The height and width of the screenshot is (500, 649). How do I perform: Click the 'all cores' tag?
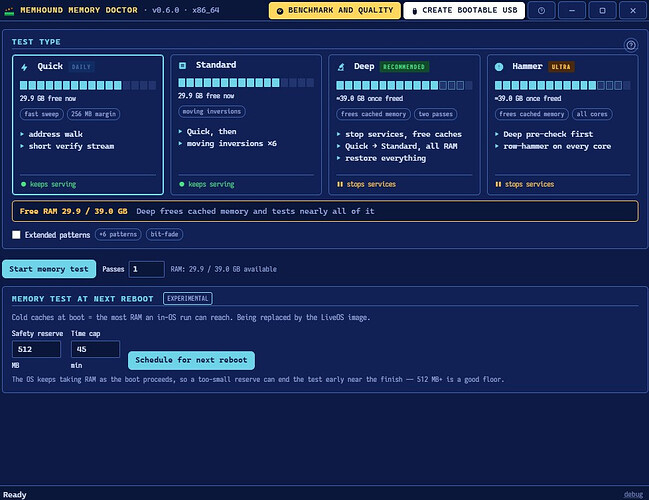[592, 114]
